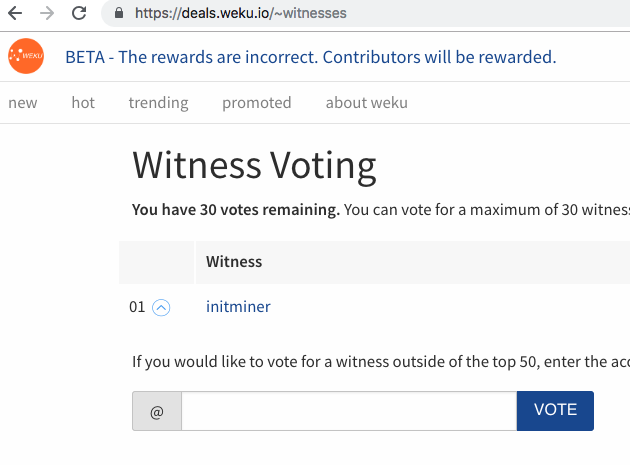Switch to the "hot" tab
This screenshot has width=630, height=465.
pyautogui.click(x=83, y=103)
